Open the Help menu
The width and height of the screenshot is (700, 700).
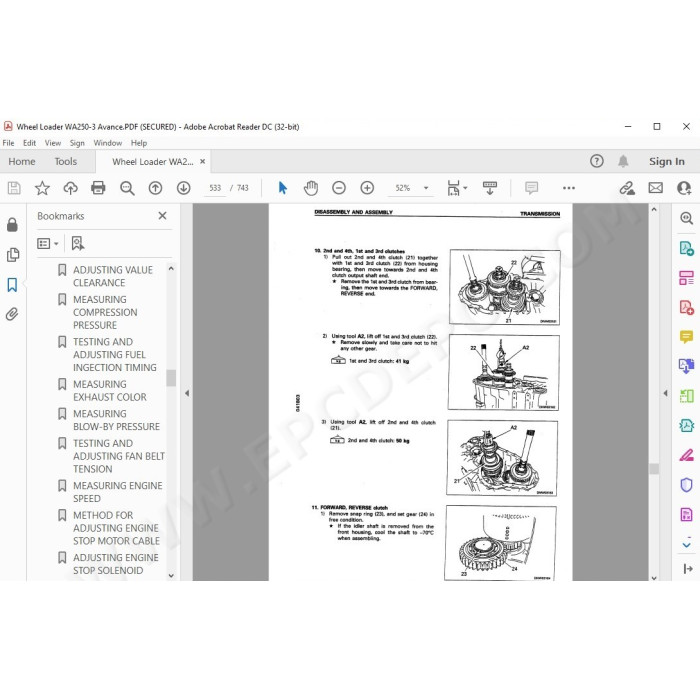click(139, 143)
